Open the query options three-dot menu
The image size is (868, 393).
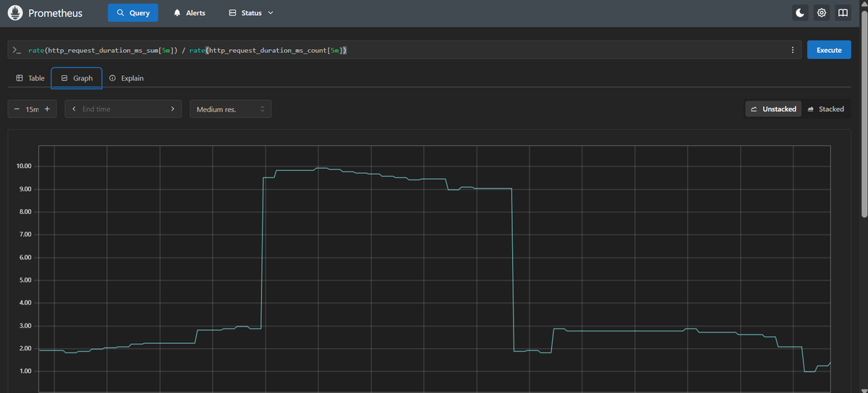pyautogui.click(x=793, y=50)
